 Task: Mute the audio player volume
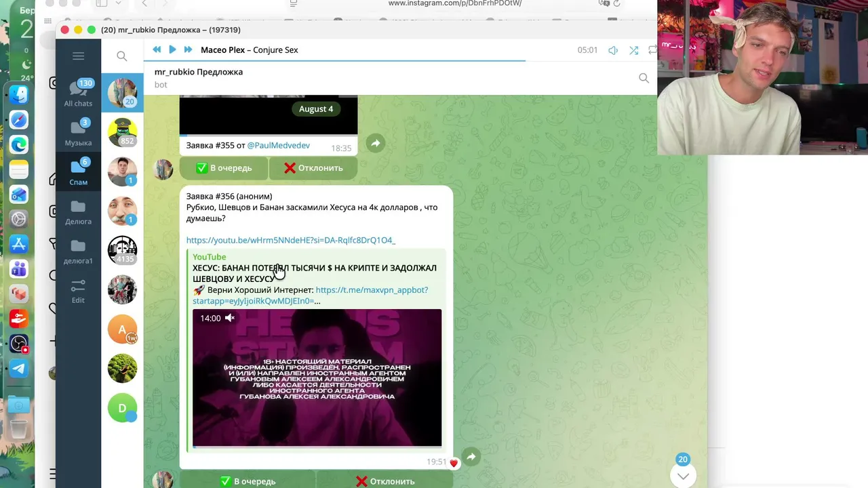click(613, 50)
